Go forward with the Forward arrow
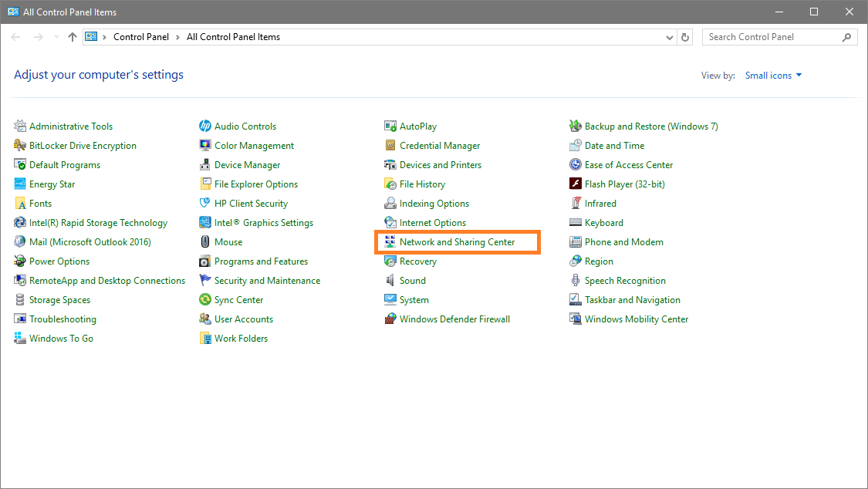 (39, 37)
